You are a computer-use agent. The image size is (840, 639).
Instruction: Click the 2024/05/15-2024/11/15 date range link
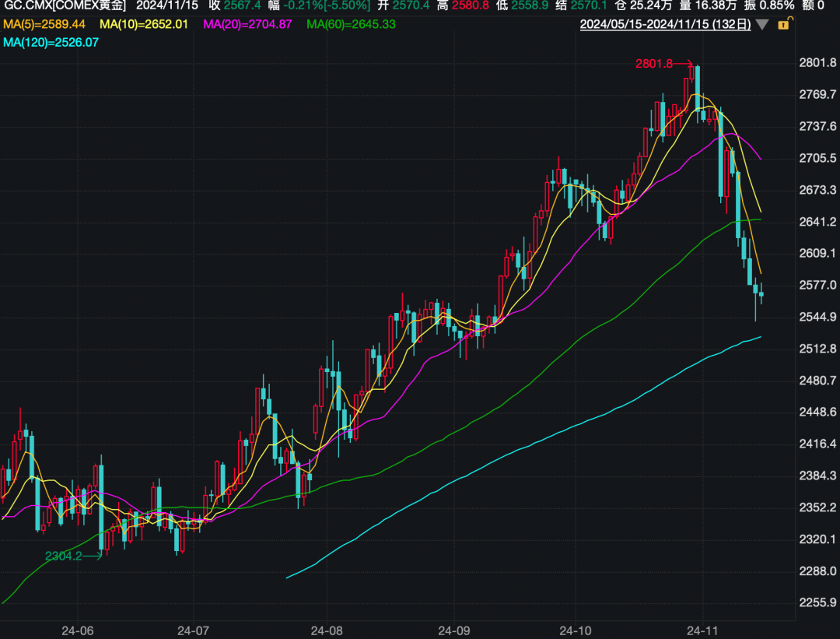pos(665,24)
